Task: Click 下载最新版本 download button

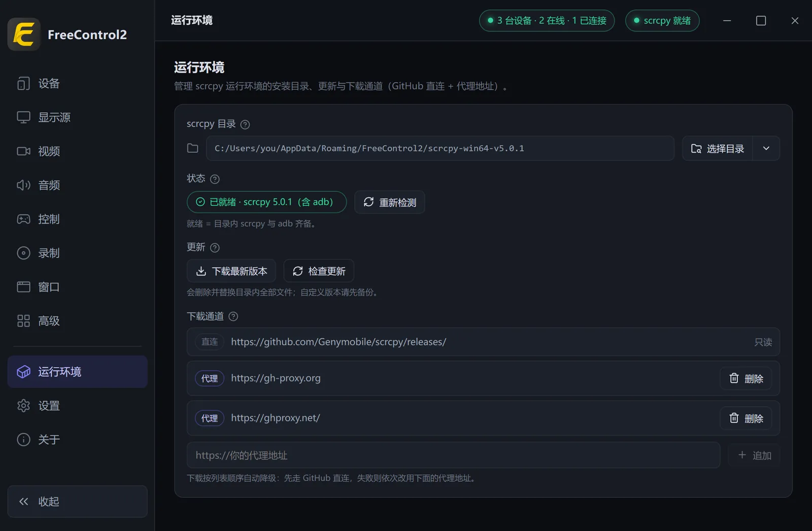Action: pos(231,271)
